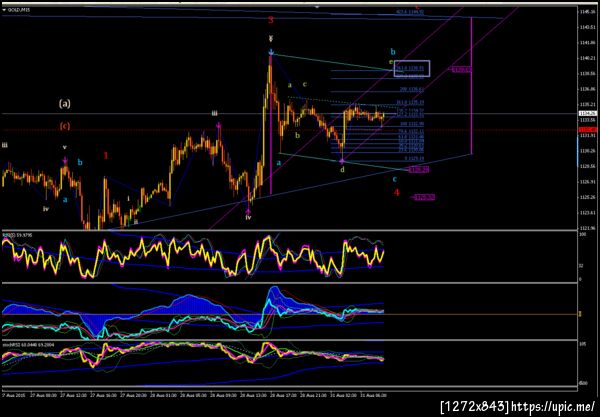The width and height of the screenshot is (600, 417).
Task: Click magenta price tag right of red 4
Action: click(425, 197)
